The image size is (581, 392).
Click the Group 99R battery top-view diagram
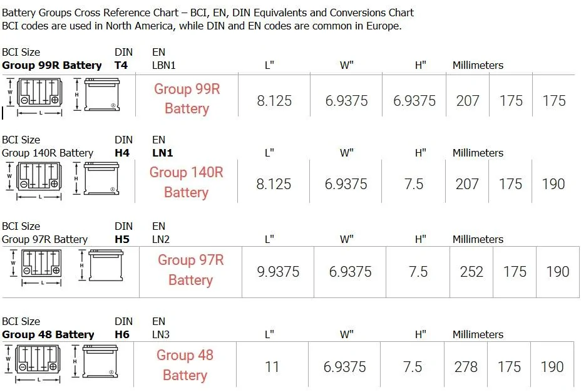pyautogui.click(x=35, y=97)
